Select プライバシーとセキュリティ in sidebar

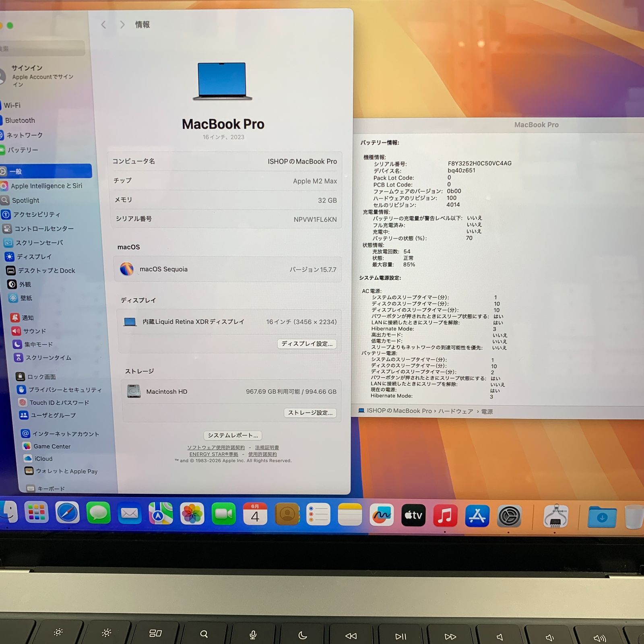[59, 390]
